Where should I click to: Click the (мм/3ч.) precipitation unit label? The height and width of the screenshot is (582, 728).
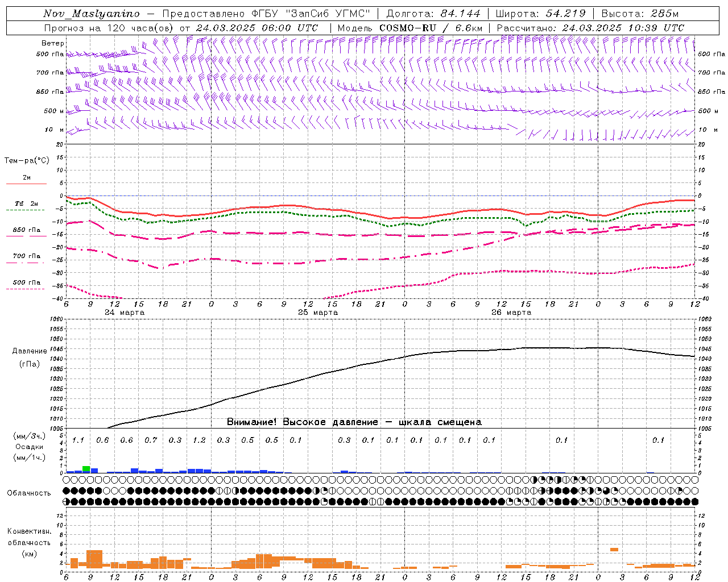pyautogui.click(x=29, y=436)
